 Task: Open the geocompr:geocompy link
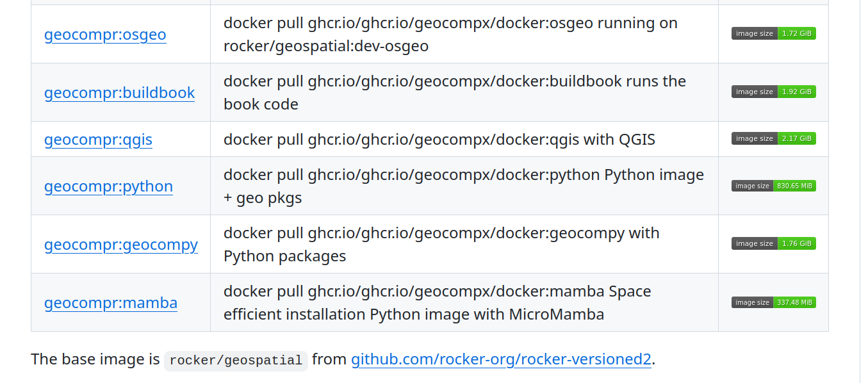121,245
